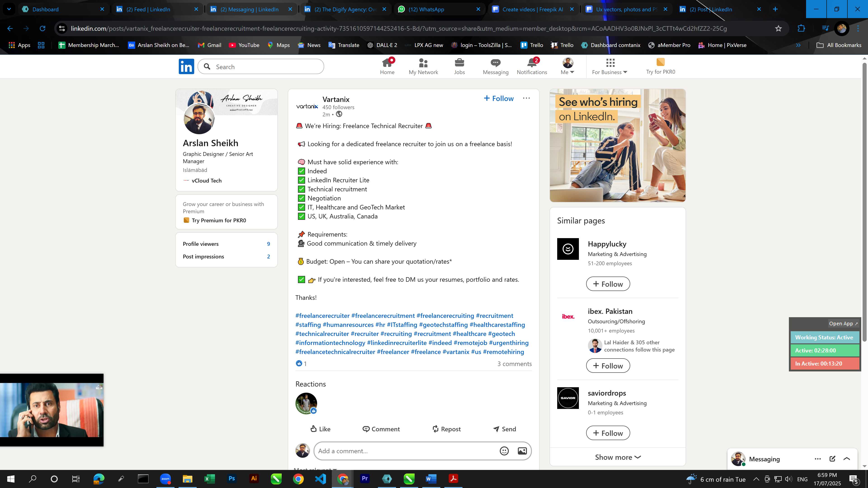The width and height of the screenshot is (868, 488).
Task: Switch to the Dashboard tab
Action: pyautogui.click(x=63, y=9)
